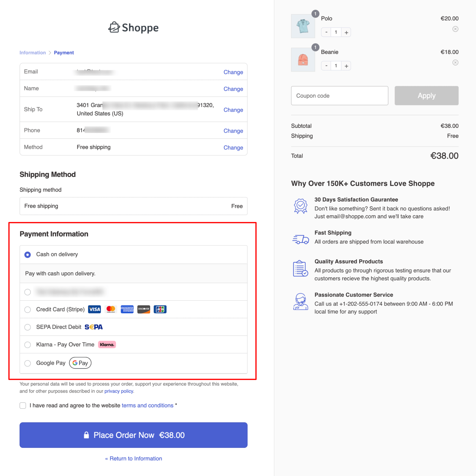This screenshot has width=476, height=476.
Task: Choose Klarna - Pay Over Time option
Action: pos(28,344)
